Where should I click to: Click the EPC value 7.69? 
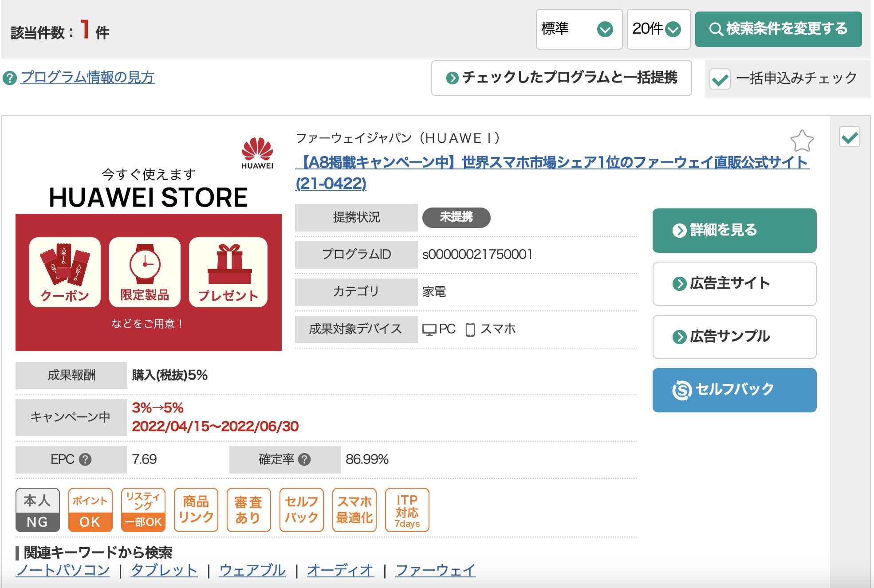pos(144,459)
